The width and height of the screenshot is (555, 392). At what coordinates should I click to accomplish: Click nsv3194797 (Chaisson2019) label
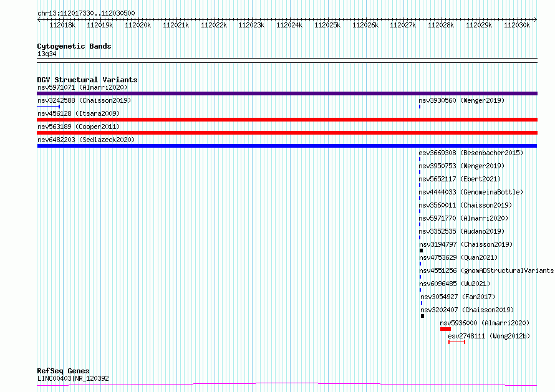coord(466,244)
